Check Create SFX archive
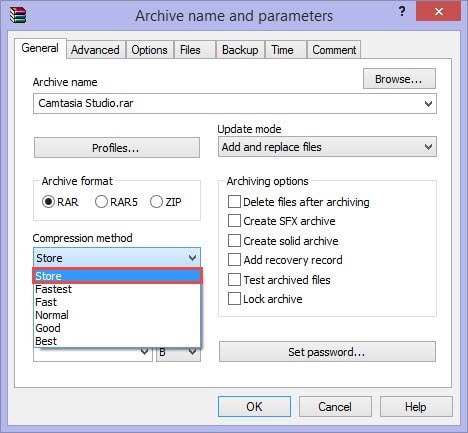468x433 pixels. tap(234, 221)
